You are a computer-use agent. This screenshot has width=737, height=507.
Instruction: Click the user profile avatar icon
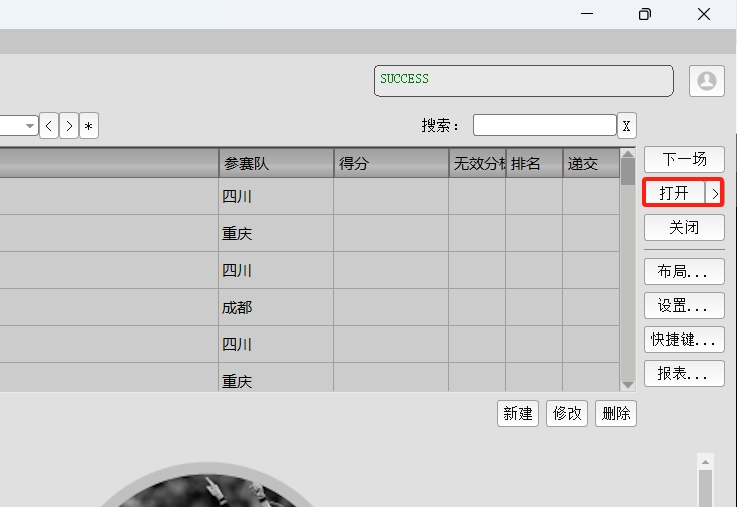tap(707, 81)
